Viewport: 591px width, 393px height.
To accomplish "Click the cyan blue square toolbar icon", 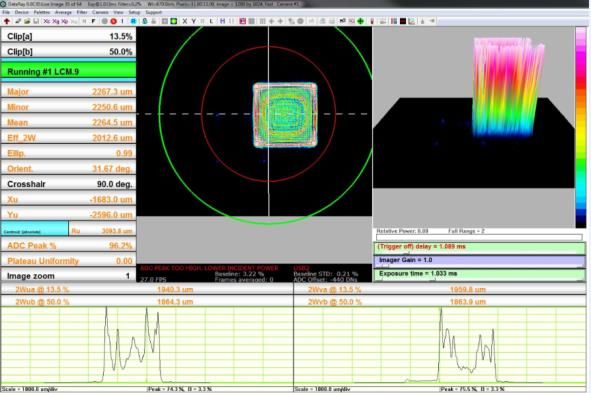I will pos(133,21).
